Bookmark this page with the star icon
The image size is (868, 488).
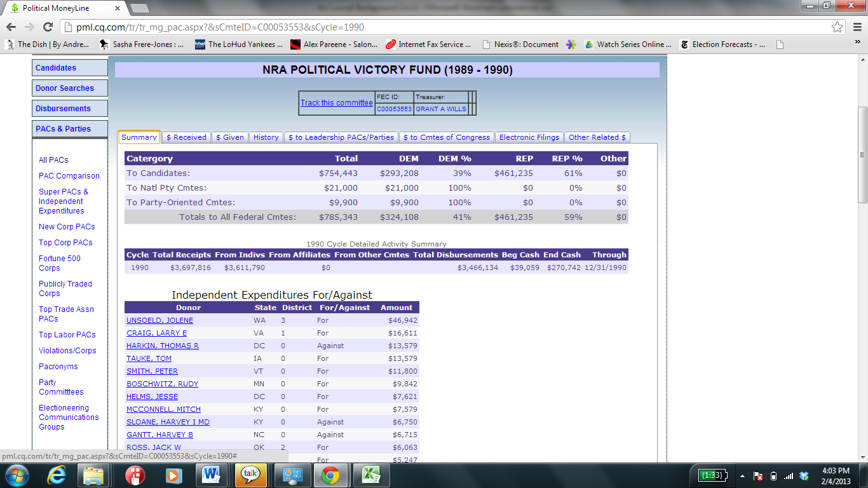point(837,27)
